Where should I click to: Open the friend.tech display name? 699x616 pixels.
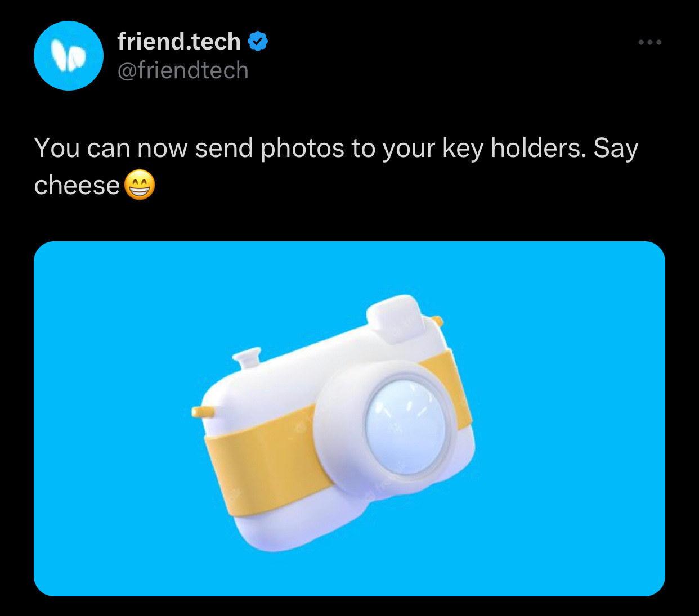click(x=179, y=42)
